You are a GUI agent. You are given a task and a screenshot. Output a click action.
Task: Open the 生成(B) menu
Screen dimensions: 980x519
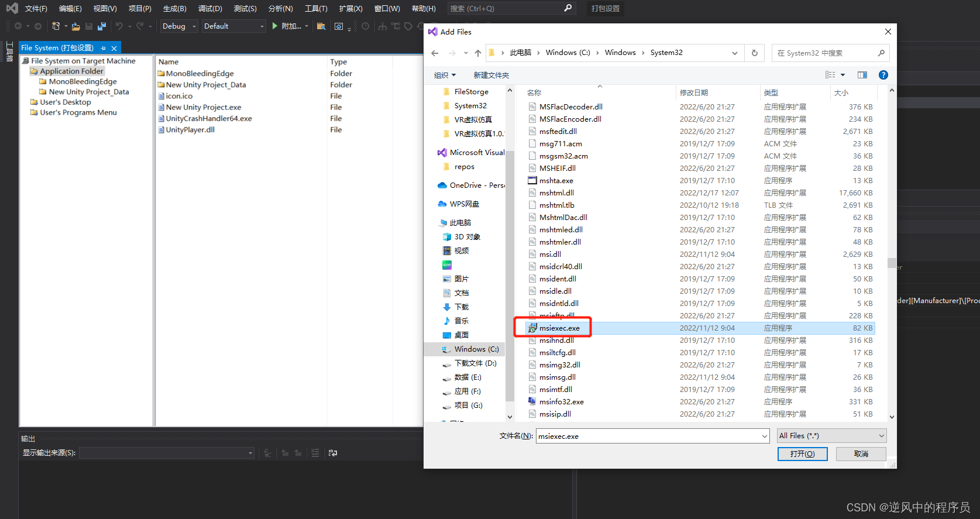pyautogui.click(x=174, y=8)
